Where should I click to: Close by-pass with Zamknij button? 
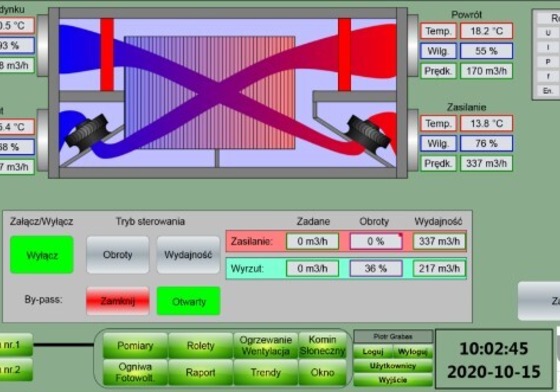pyautogui.click(x=118, y=301)
